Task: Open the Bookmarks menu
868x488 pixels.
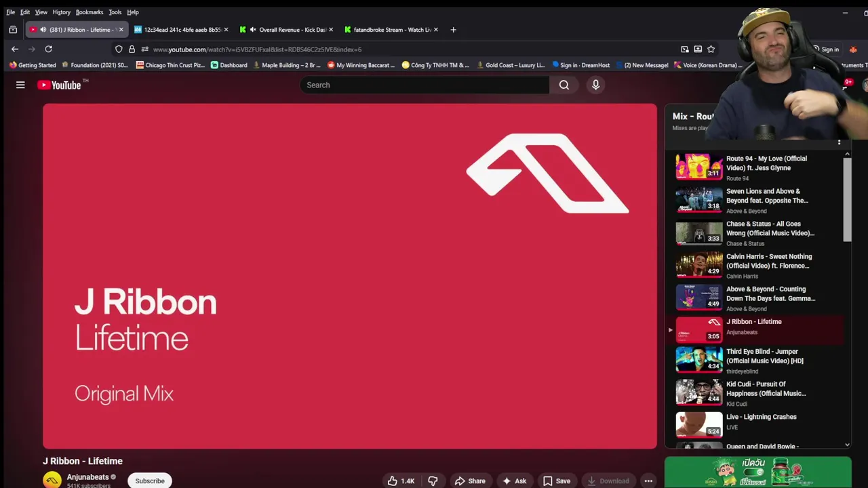Action: [90, 12]
